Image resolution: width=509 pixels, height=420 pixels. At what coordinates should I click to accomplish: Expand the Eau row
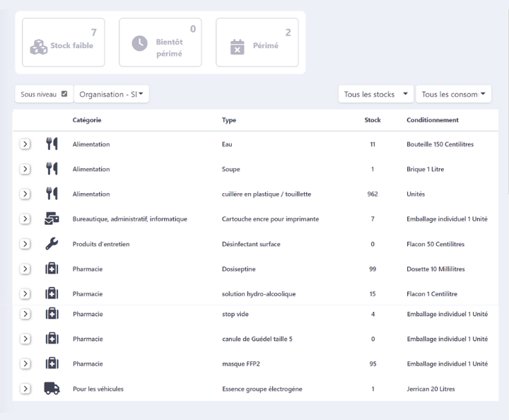[x=25, y=144]
